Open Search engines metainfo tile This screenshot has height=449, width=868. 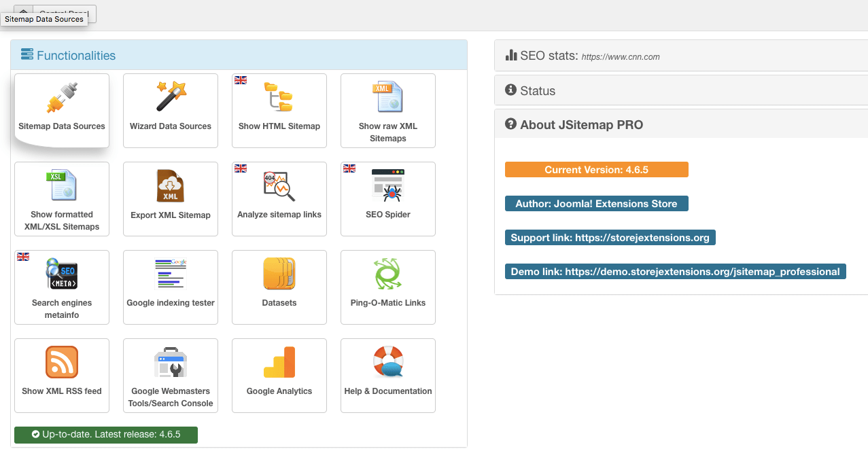point(62,287)
